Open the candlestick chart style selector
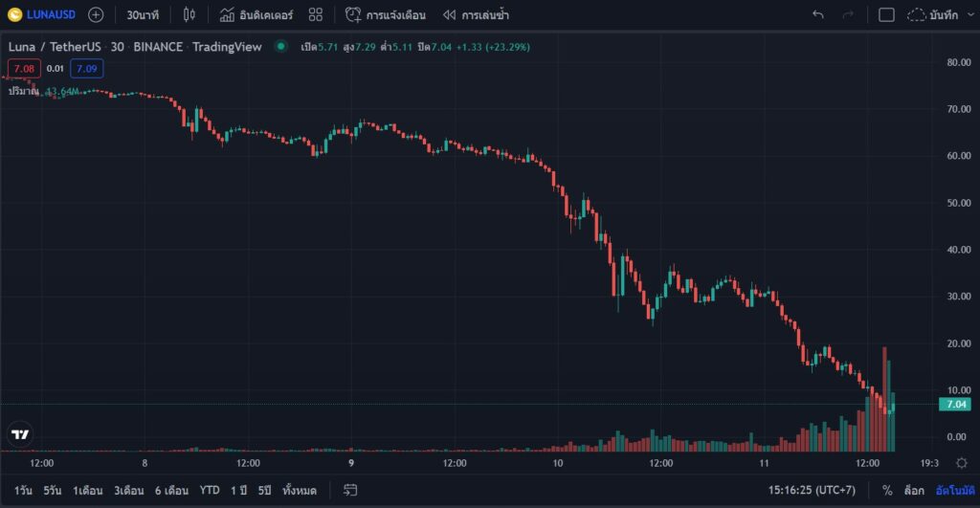 (x=188, y=14)
